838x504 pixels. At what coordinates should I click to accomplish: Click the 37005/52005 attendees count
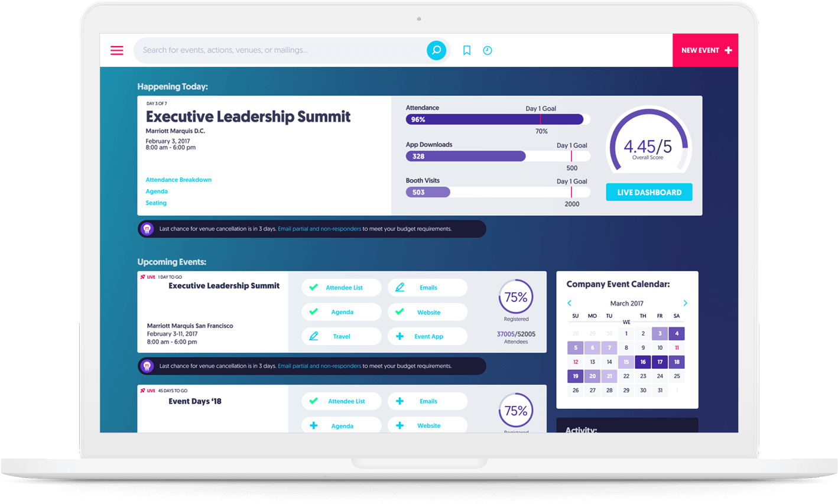(x=516, y=334)
